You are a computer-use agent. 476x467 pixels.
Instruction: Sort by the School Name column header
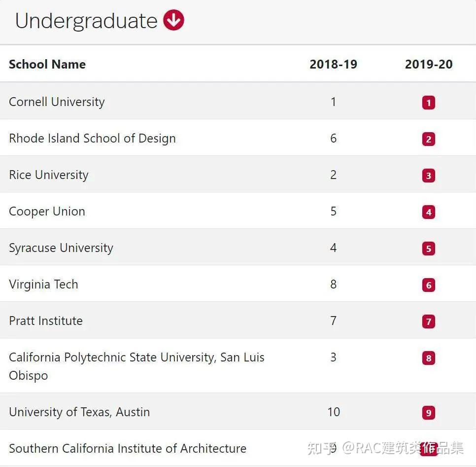47,64
